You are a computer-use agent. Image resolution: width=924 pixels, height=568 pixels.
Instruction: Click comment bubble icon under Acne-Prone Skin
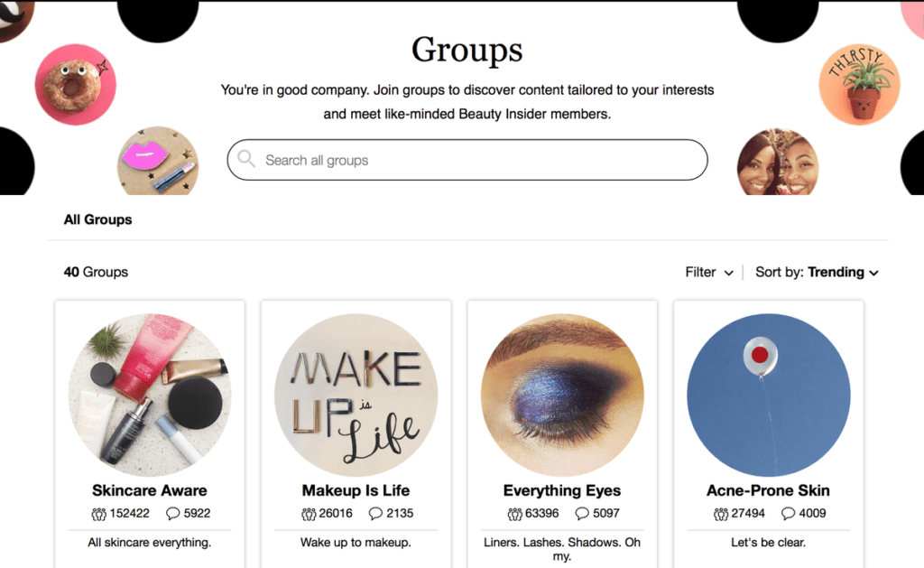(x=788, y=514)
